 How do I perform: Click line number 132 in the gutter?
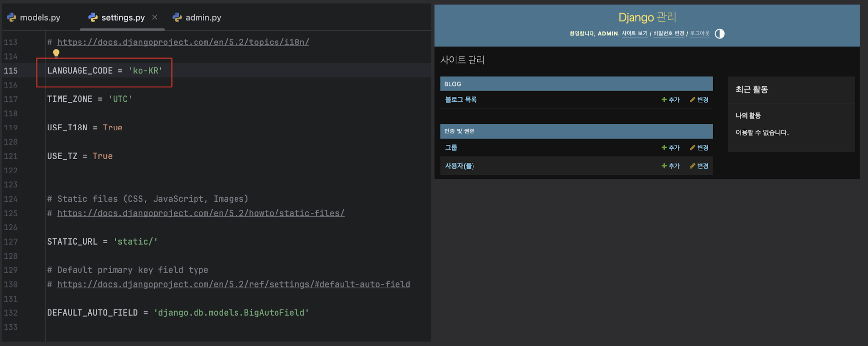point(11,313)
